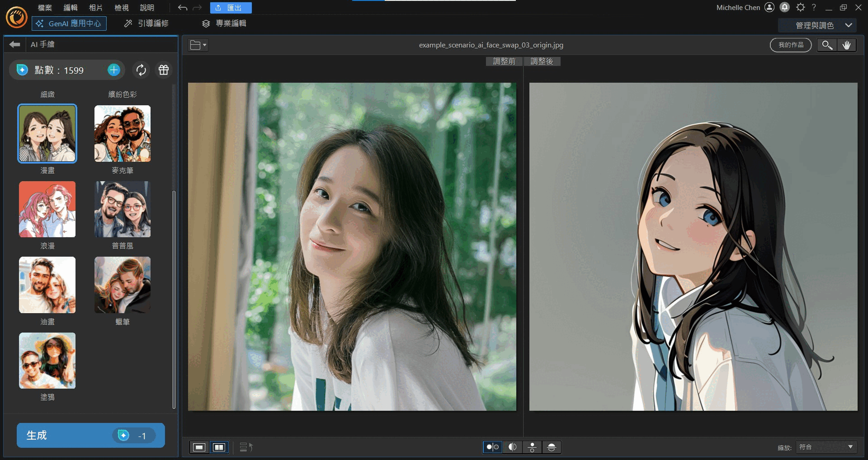Viewport: 868px width, 460px height.
Task: Click the refresh points icon
Action: pyautogui.click(x=141, y=70)
